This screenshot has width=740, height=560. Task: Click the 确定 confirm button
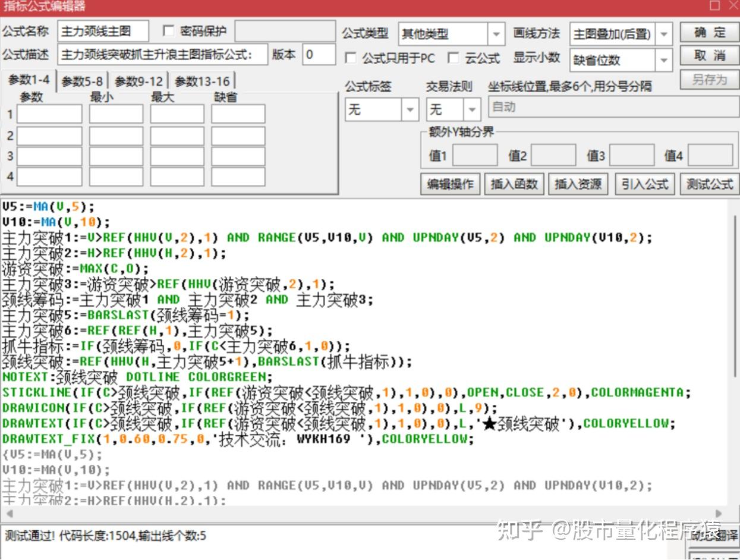(x=710, y=33)
